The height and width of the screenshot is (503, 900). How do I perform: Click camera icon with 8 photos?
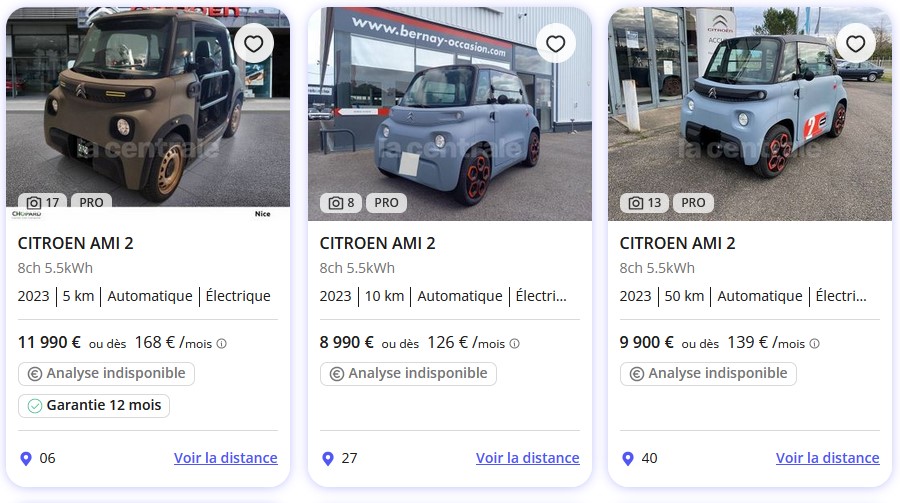point(336,202)
